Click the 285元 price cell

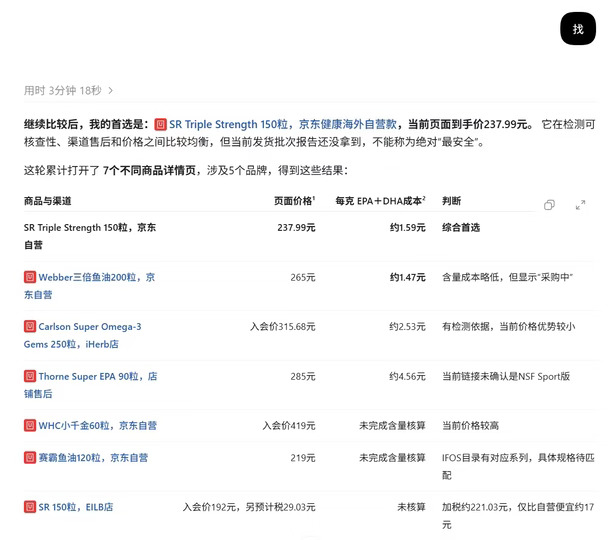click(303, 376)
